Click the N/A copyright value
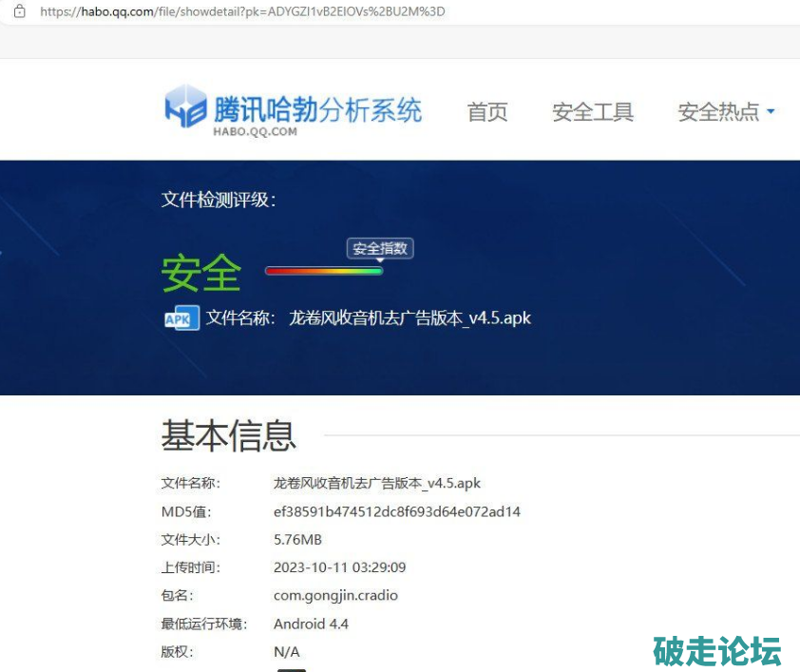 [286, 652]
